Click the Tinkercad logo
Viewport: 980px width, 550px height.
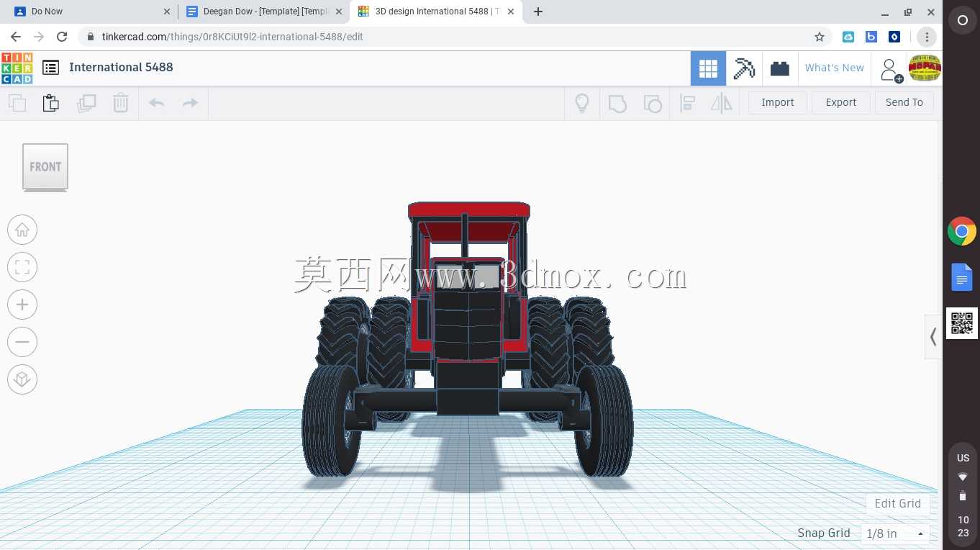(x=17, y=68)
